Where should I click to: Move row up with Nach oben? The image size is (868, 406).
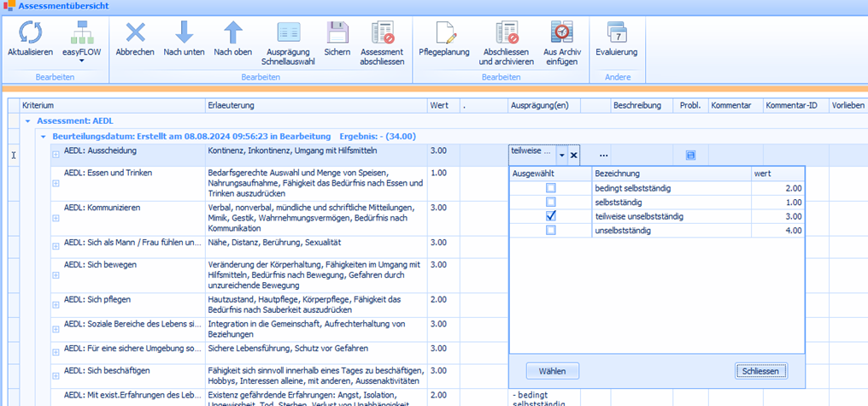pos(232,34)
